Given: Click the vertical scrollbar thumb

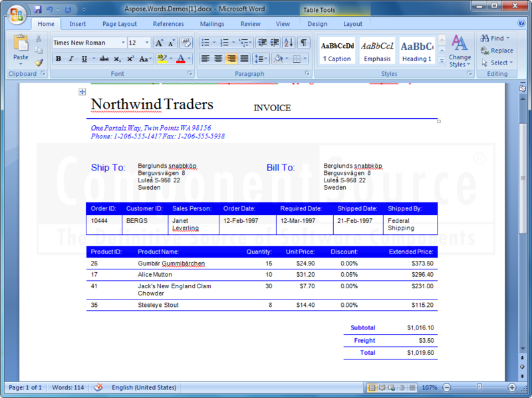Looking at the screenshot, I should click(523, 178).
